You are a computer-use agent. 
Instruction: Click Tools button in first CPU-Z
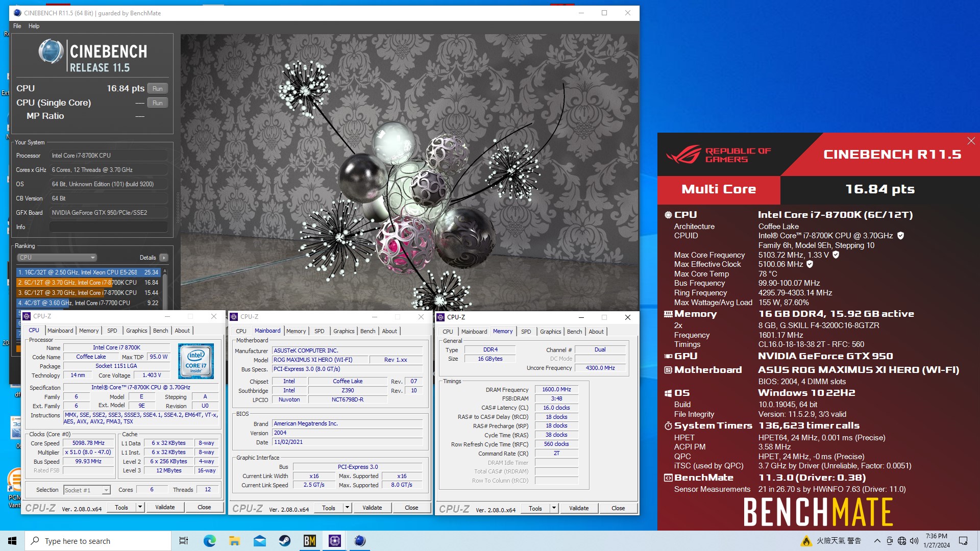[121, 507]
